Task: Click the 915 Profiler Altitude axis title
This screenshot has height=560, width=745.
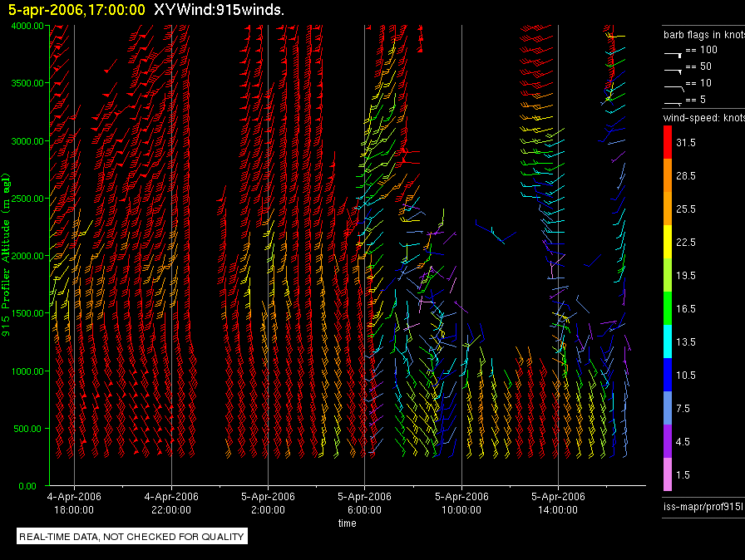Action: (x=7, y=249)
